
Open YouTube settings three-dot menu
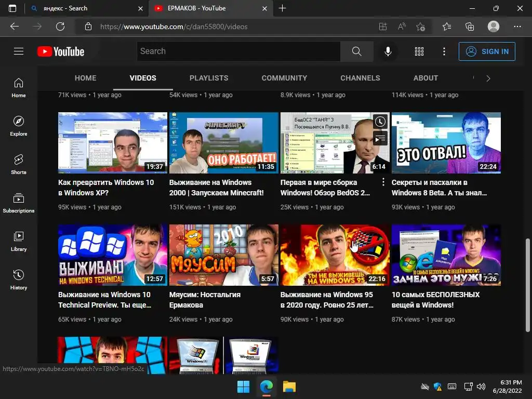[x=444, y=51]
